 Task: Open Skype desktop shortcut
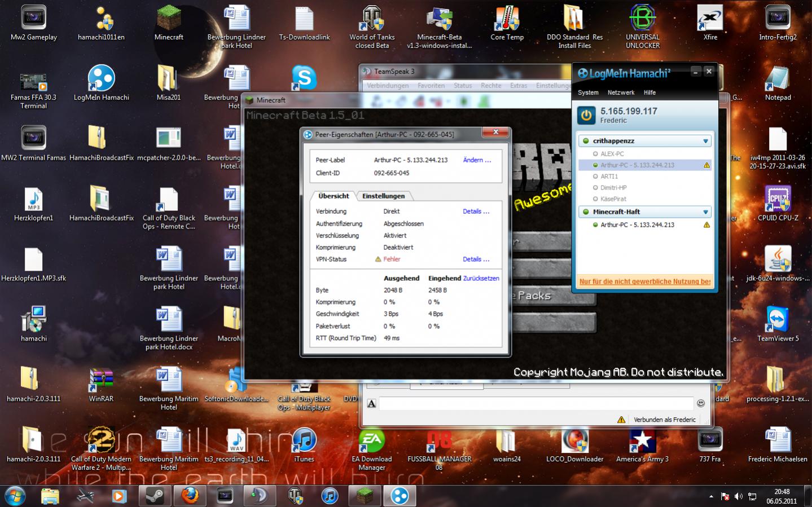pos(304,78)
